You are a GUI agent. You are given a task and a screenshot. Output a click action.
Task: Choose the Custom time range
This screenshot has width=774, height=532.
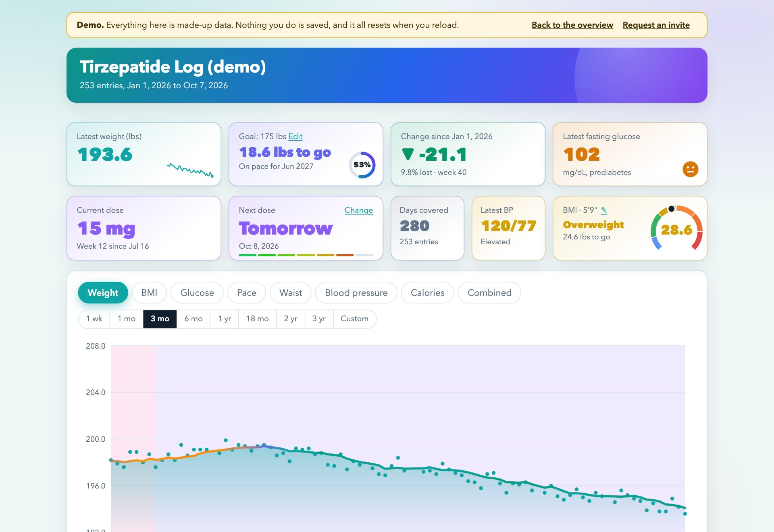(355, 319)
